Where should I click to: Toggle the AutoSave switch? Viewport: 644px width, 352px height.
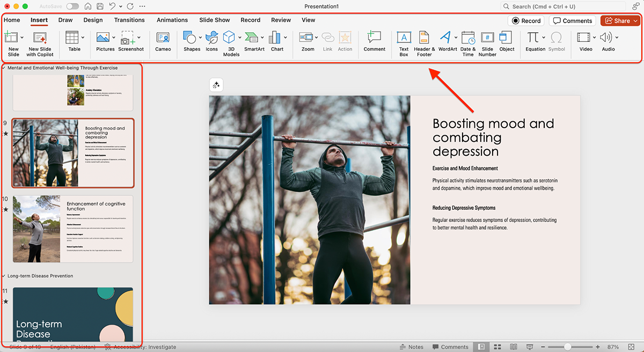(72, 6)
